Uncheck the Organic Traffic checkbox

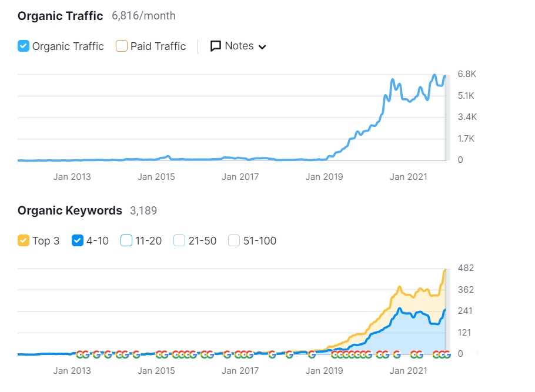click(x=23, y=46)
